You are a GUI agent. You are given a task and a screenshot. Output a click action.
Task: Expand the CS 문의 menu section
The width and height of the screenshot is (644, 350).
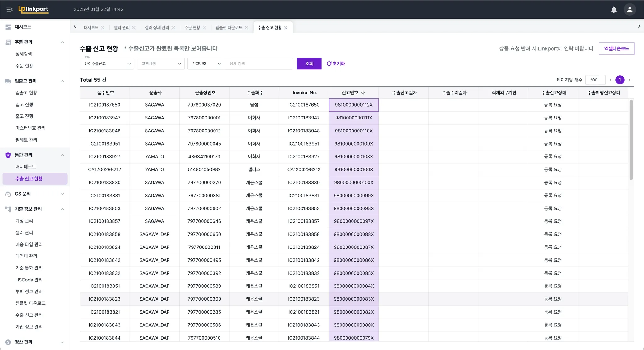[62, 194]
